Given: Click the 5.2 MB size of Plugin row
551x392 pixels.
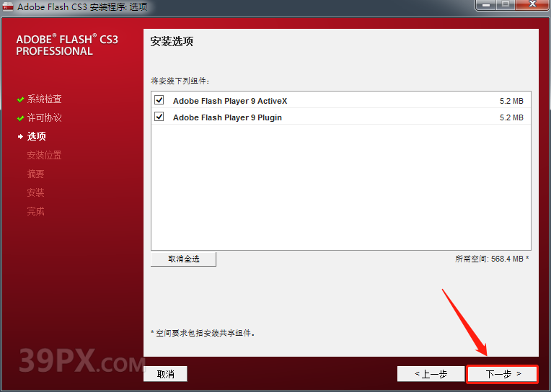Looking at the screenshot, I should click(x=511, y=117).
